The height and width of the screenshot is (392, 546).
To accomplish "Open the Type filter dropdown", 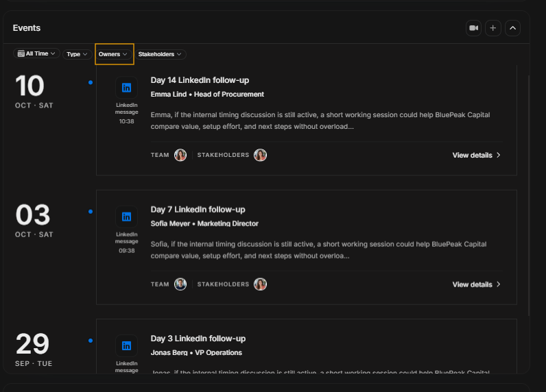I will click(x=77, y=54).
